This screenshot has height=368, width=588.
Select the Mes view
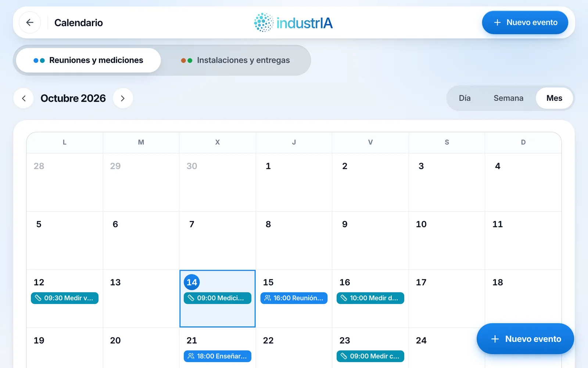point(554,98)
